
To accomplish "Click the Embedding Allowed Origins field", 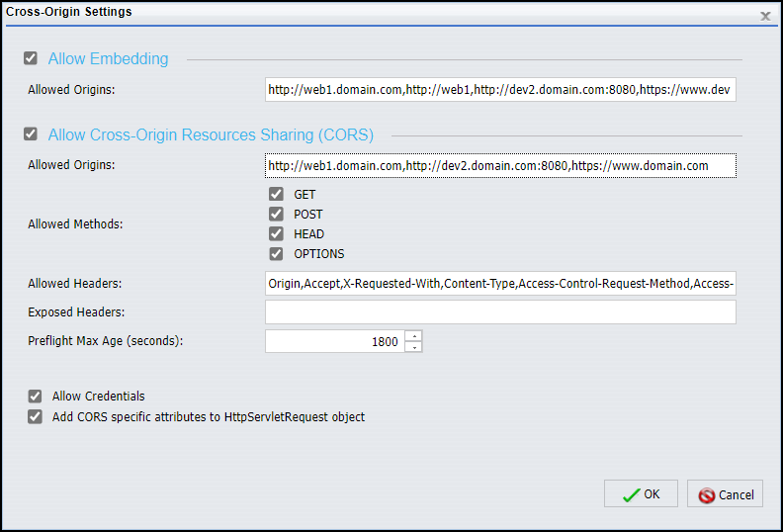I will pos(500,90).
